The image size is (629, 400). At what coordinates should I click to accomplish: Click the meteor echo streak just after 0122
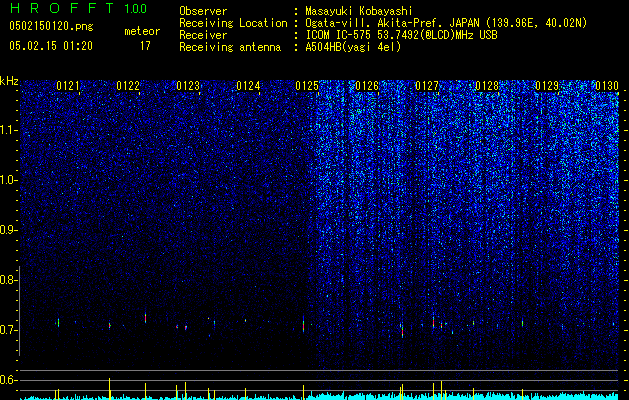tap(145, 318)
